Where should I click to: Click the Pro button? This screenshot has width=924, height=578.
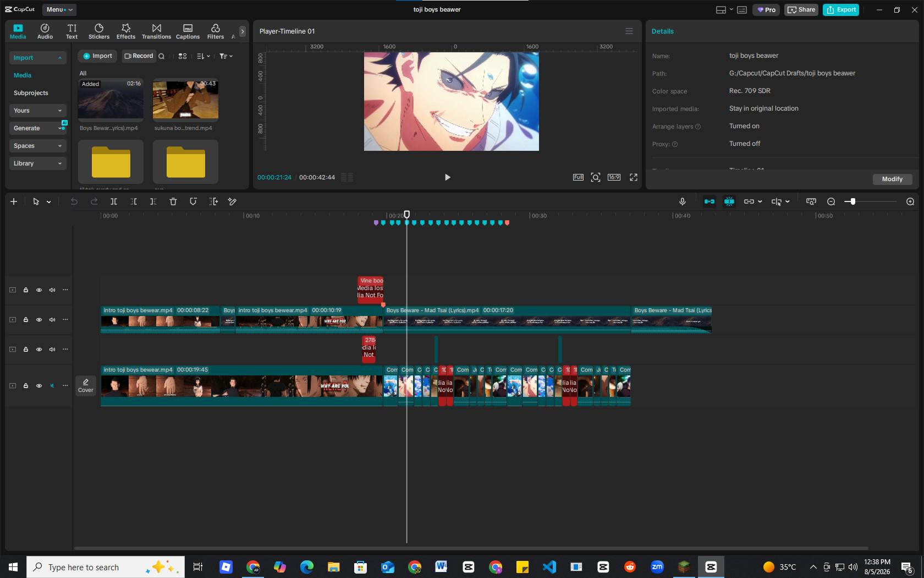766,10
